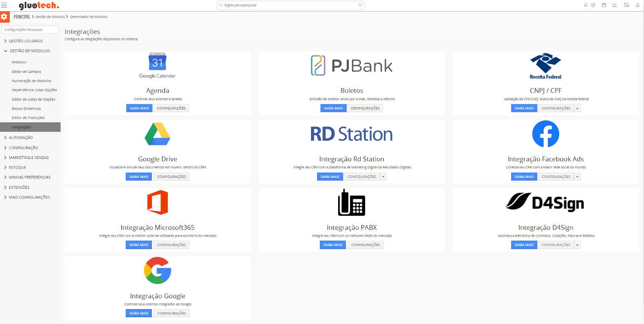
Task: Clear the search field icon
Action: coord(360,5)
